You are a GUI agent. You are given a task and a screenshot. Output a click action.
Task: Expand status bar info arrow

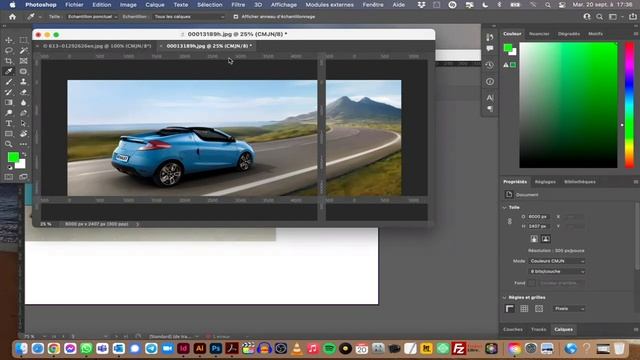138,224
